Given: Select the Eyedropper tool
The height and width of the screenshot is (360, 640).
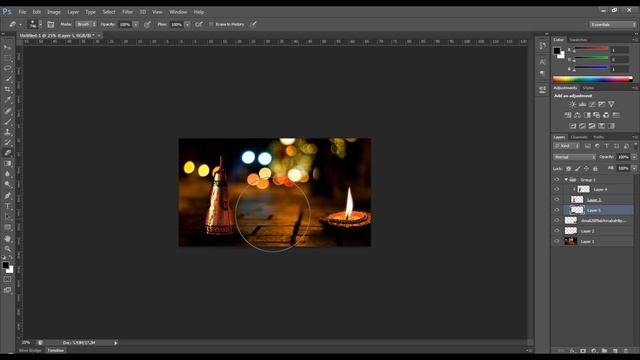Looking at the screenshot, I should pos(7,100).
